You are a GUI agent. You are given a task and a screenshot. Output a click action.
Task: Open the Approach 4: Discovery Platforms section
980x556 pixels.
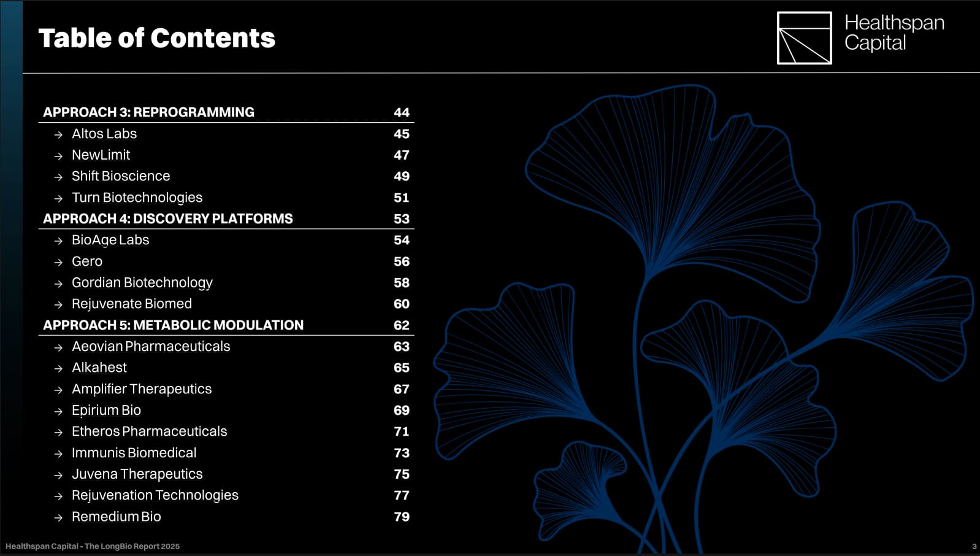(x=168, y=218)
